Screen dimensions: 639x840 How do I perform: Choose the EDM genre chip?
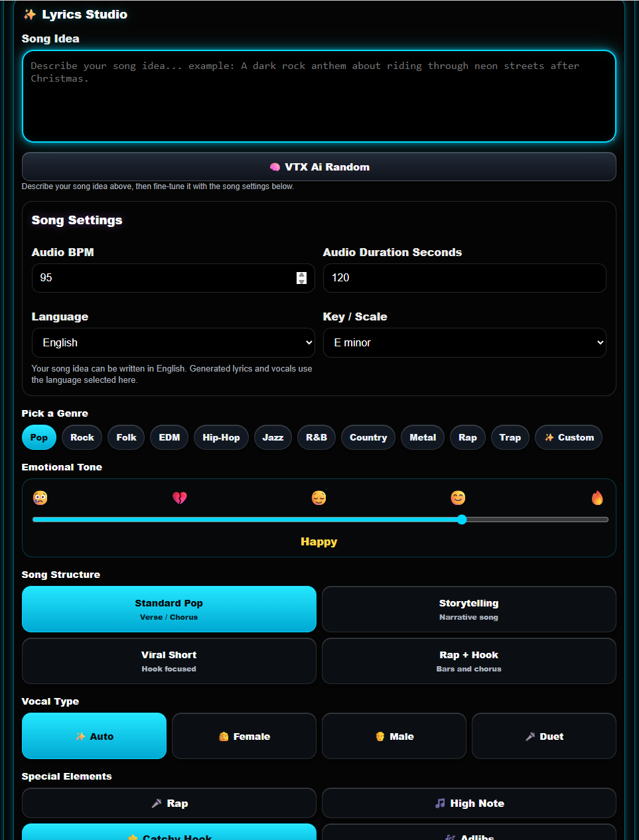click(x=169, y=437)
